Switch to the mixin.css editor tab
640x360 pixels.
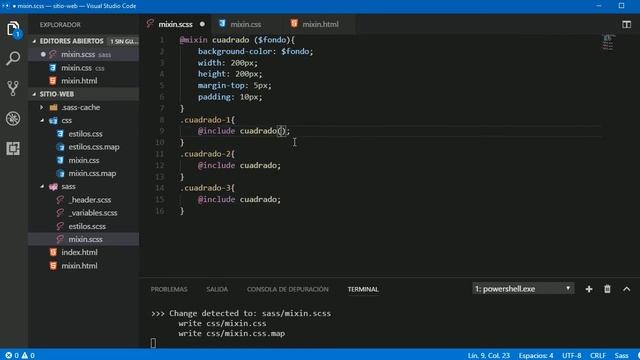246,24
